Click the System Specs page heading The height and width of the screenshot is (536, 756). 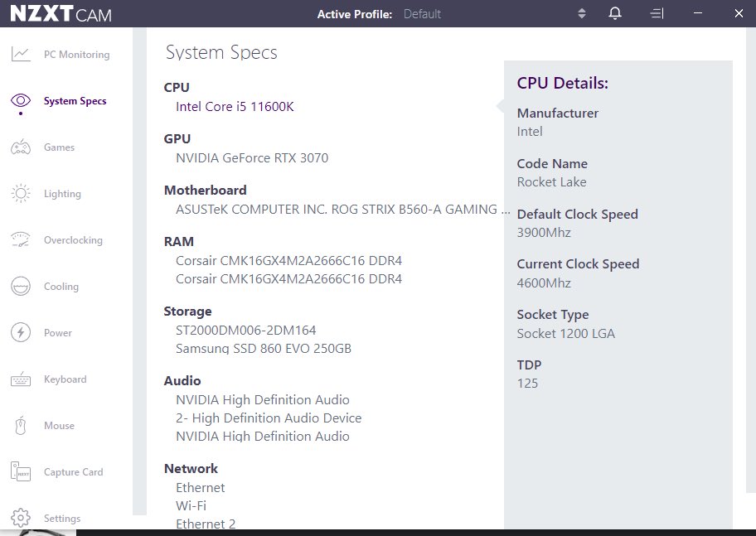click(x=221, y=52)
